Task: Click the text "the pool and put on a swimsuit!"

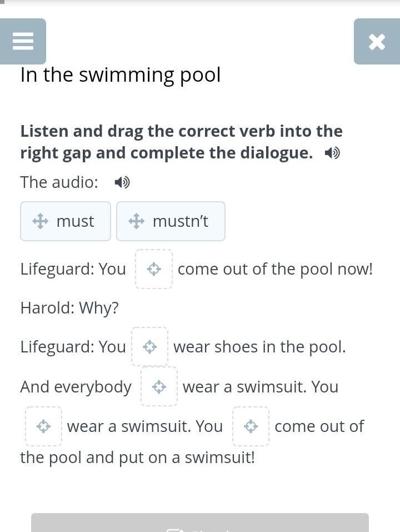Action: pyautogui.click(x=137, y=458)
